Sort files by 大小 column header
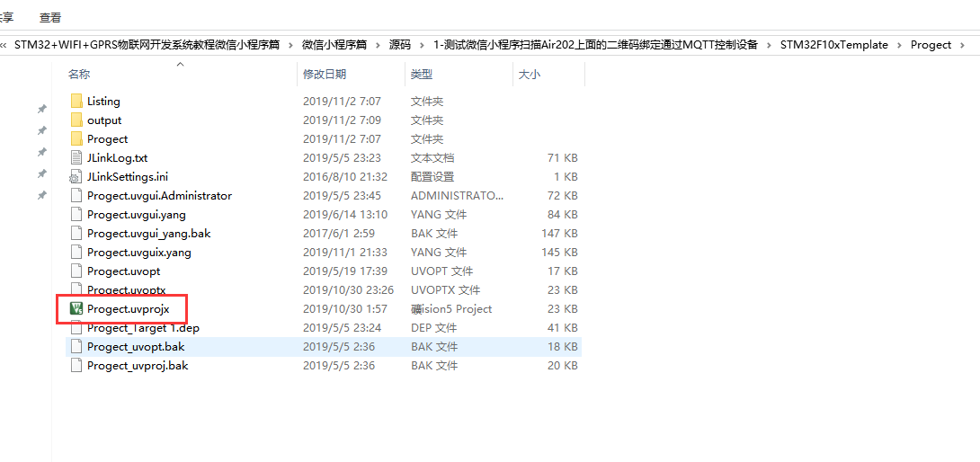The image size is (980, 462). click(x=530, y=75)
